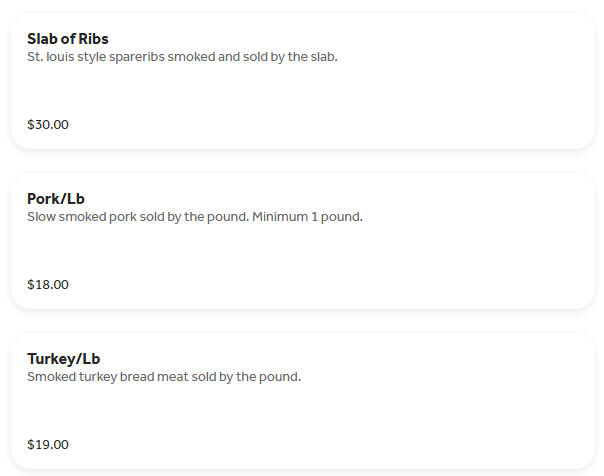Click the $19.00 turkey price

pos(48,445)
